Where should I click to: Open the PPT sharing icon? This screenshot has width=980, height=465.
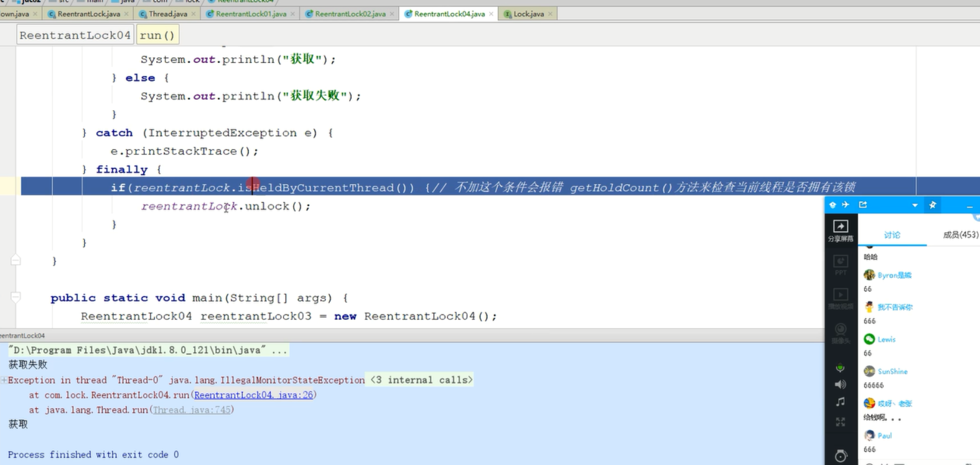pyautogui.click(x=841, y=265)
